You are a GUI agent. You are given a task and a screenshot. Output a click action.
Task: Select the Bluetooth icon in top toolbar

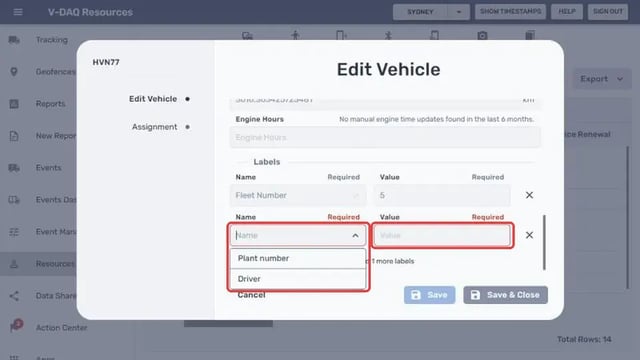click(x=388, y=35)
